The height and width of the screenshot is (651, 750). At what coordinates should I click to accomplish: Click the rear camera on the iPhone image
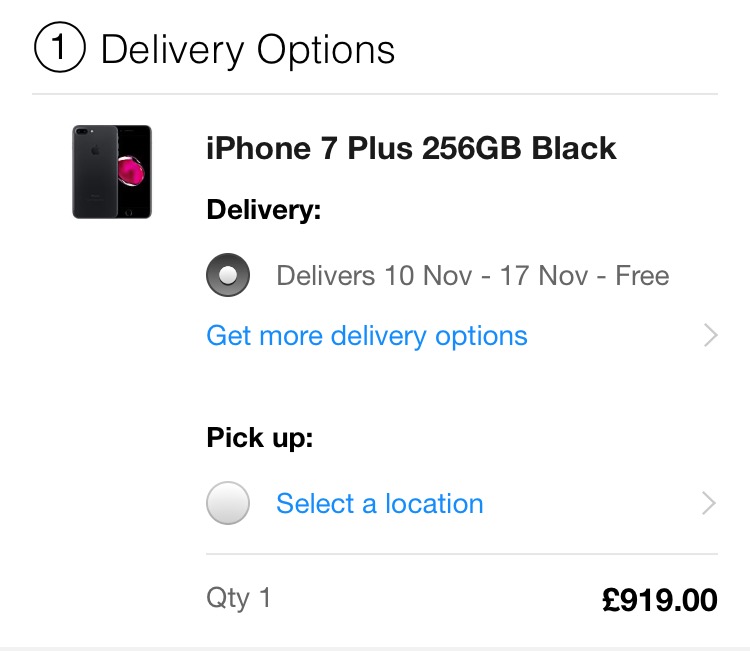coord(82,131)
